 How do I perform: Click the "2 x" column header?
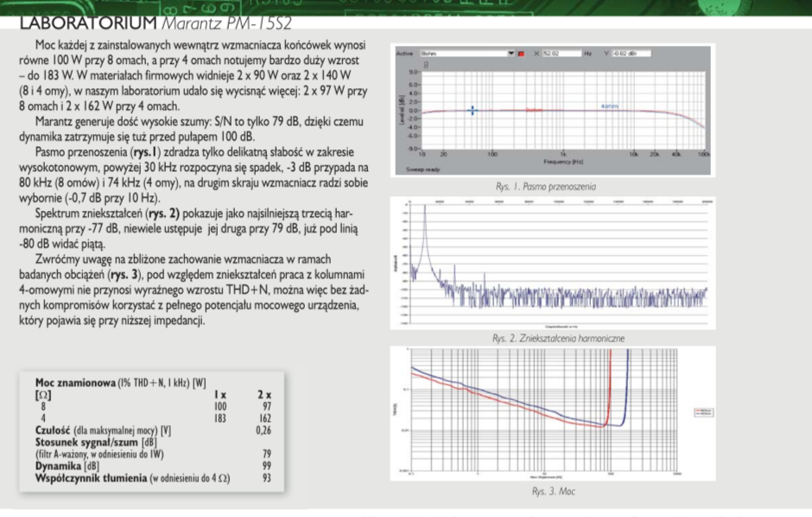pos(264,395)
